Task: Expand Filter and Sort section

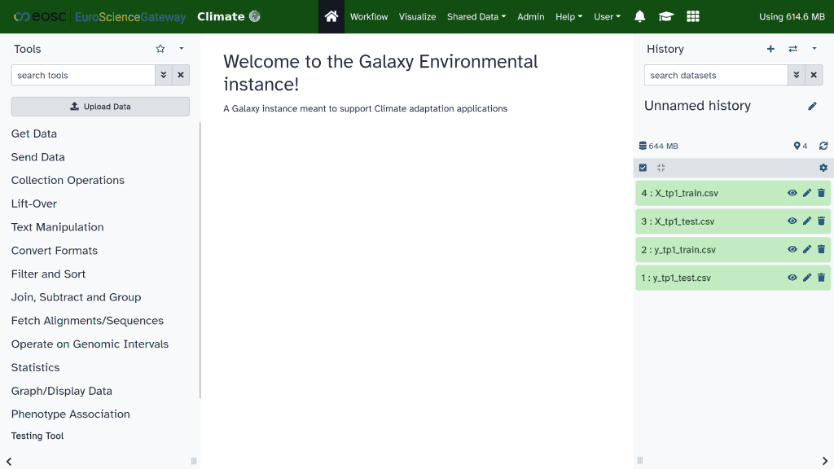Action: (x=48, y=274)
